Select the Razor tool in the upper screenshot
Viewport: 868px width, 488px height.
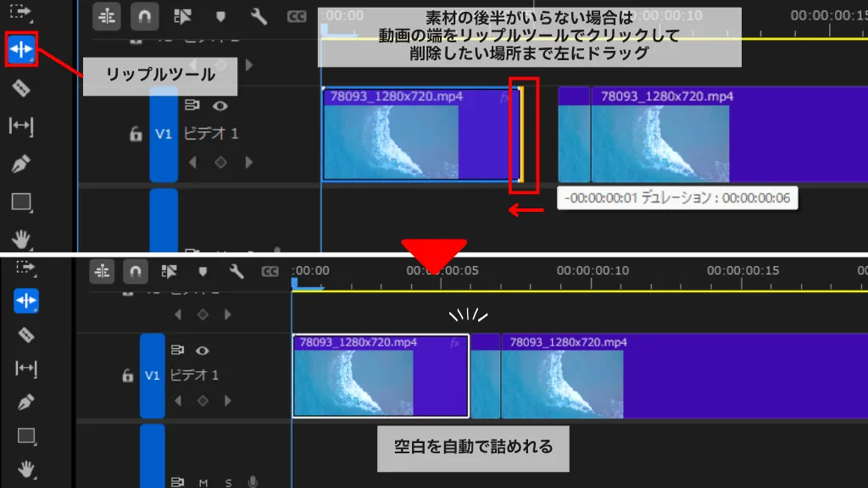tap(21, 88)
